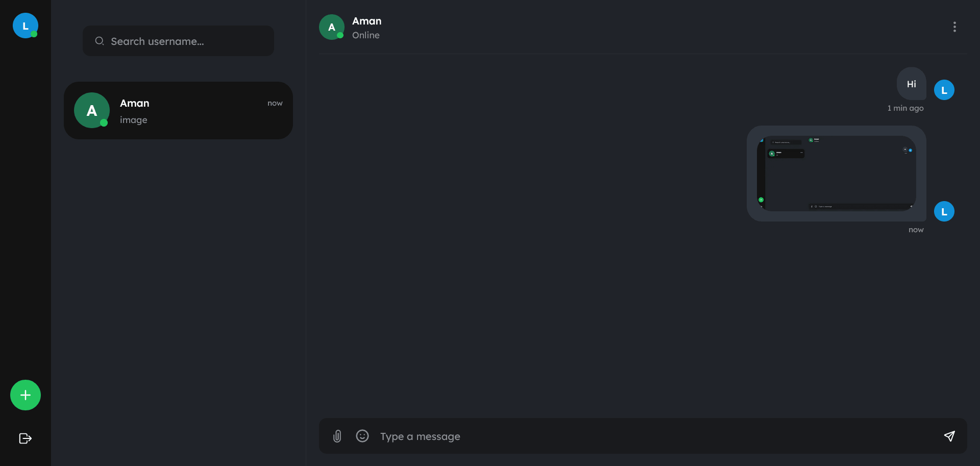The width and height of the screenshot is (980, 466).
Task: Click the logout icon in sidebar
Action: tap(26, 438)
